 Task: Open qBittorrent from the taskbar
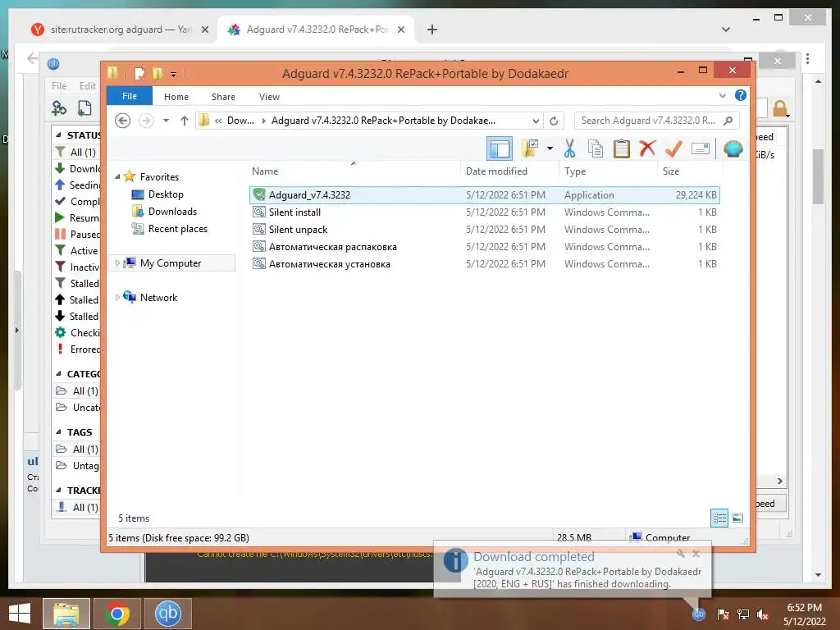pos(167,614)
